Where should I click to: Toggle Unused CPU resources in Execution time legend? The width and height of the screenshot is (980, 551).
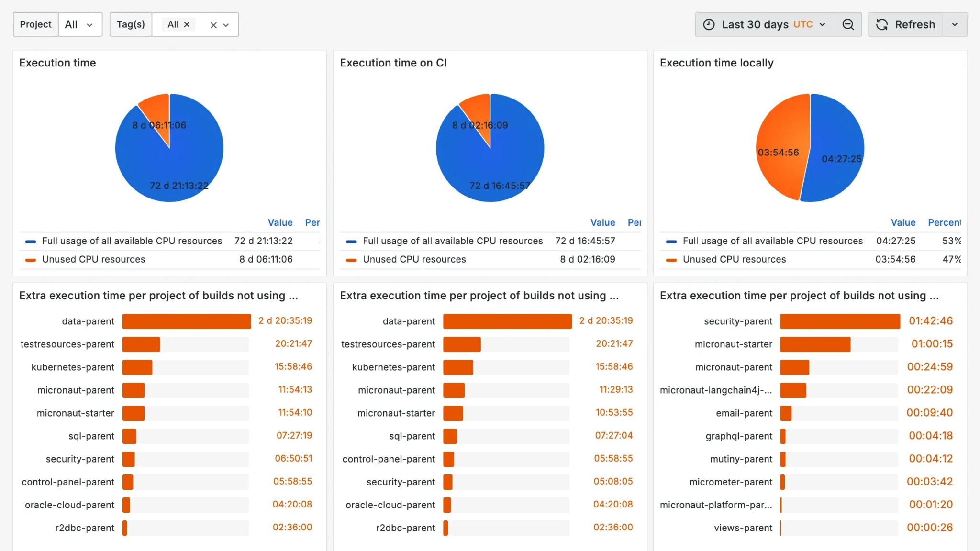point(94,259)
